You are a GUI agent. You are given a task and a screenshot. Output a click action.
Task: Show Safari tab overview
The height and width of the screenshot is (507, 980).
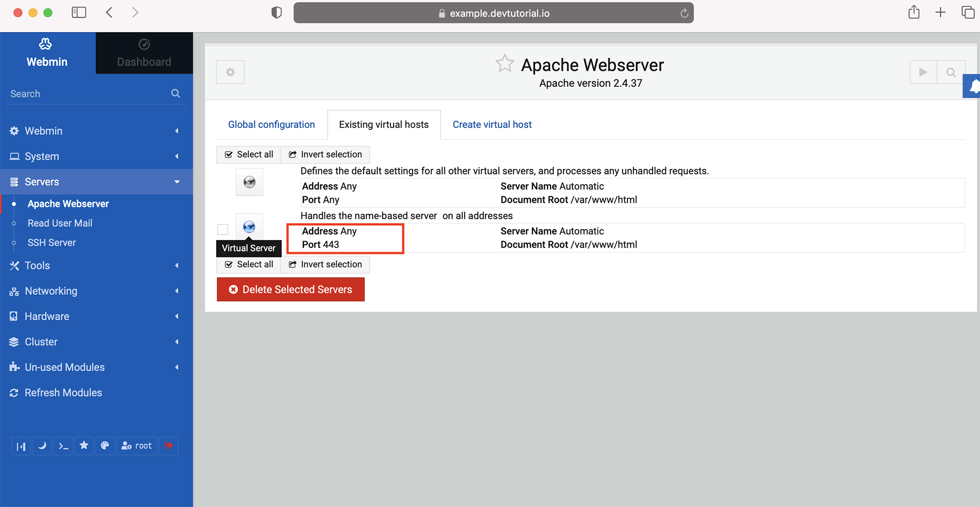click(968, 13)
